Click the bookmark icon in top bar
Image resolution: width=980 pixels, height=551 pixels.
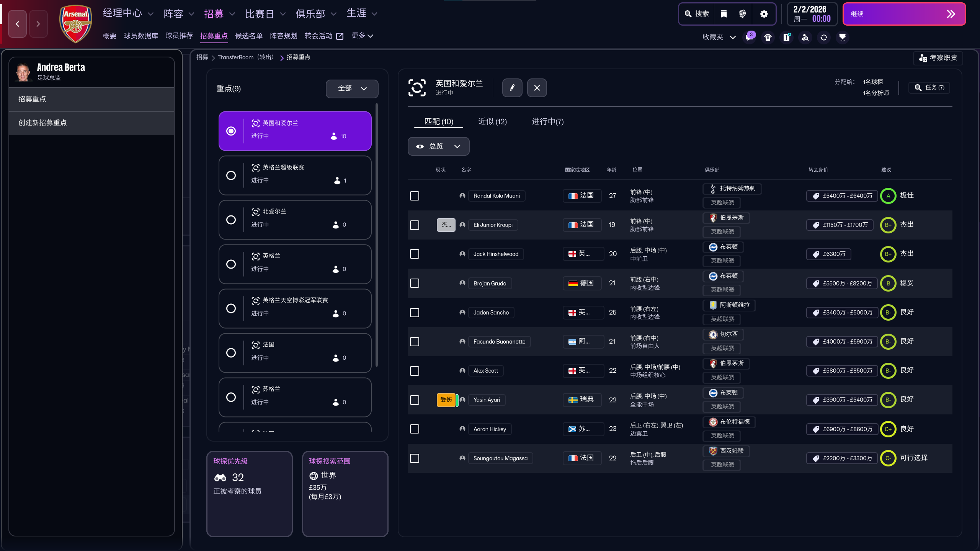pos(724,14)
